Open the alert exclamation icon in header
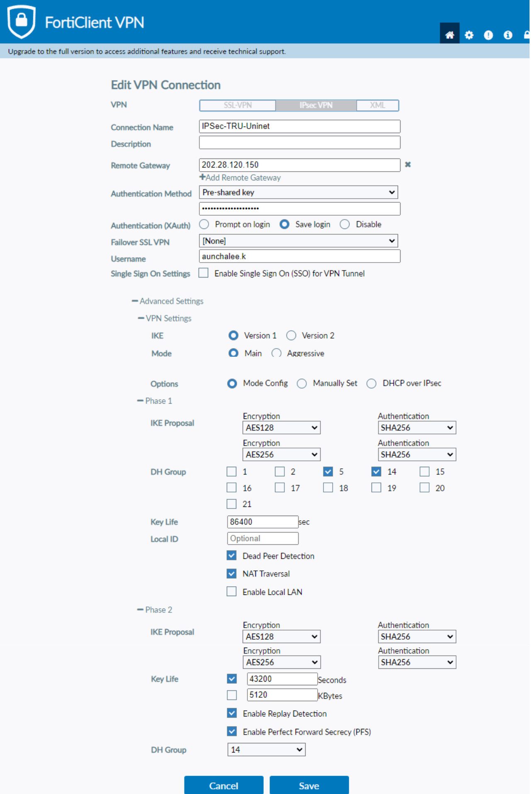The height and width of the screenshot is (794, 532). [488, 35]
